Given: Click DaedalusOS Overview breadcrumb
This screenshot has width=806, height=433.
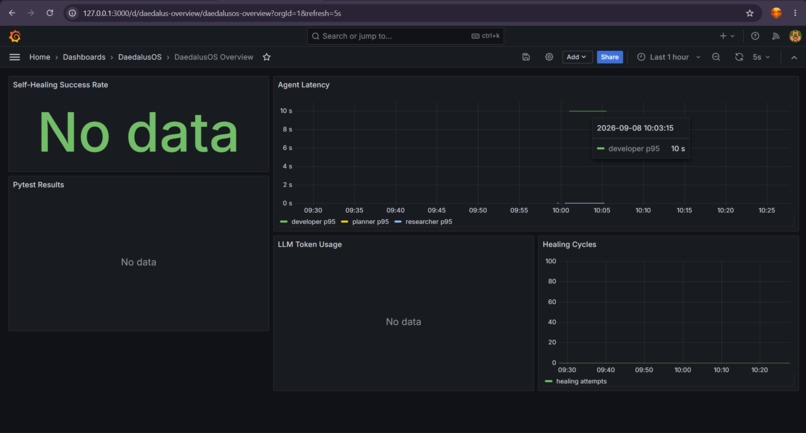Looking at the screenshot, I should pyautogui.click(x=214, y=57).
